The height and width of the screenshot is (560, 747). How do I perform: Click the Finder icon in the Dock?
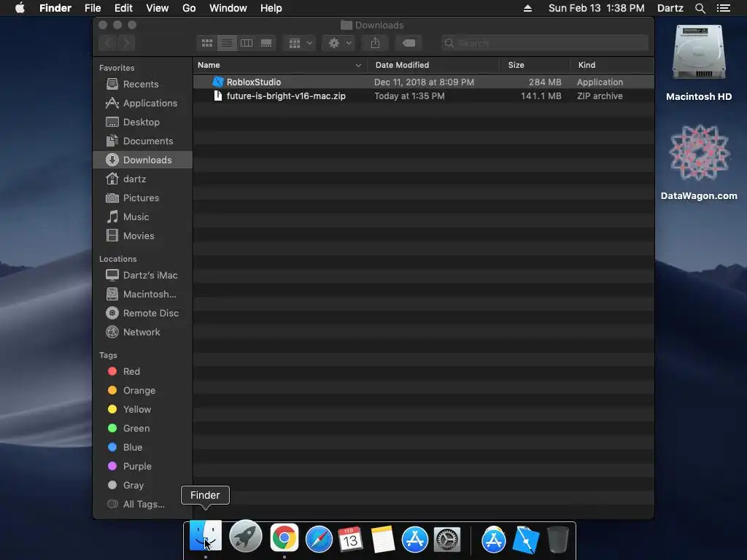[x=206, y=537]
